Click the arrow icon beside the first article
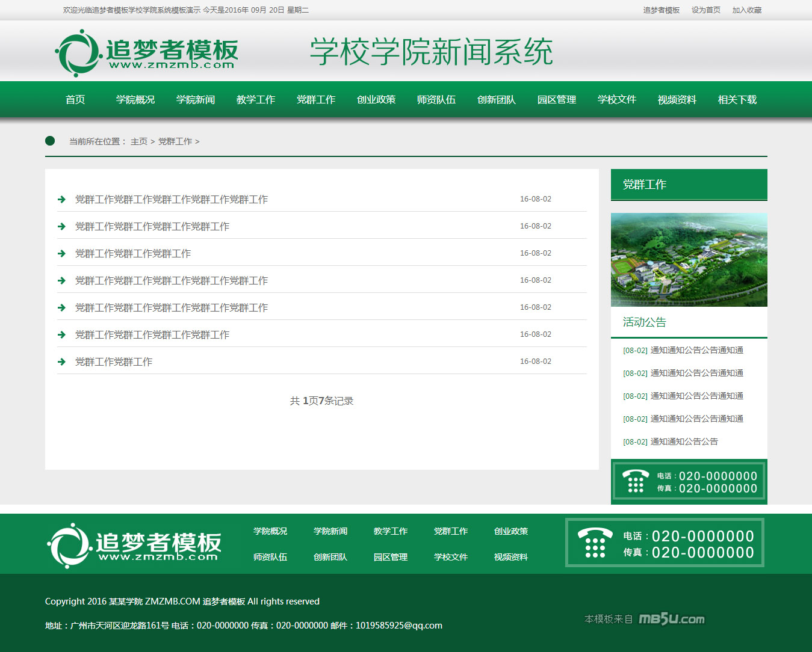The image size is (812, 652). click(61, 199)
